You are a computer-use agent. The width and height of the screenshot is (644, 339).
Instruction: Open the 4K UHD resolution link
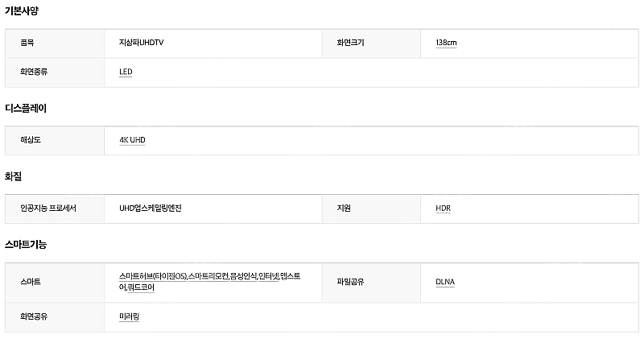coord(132,140)
